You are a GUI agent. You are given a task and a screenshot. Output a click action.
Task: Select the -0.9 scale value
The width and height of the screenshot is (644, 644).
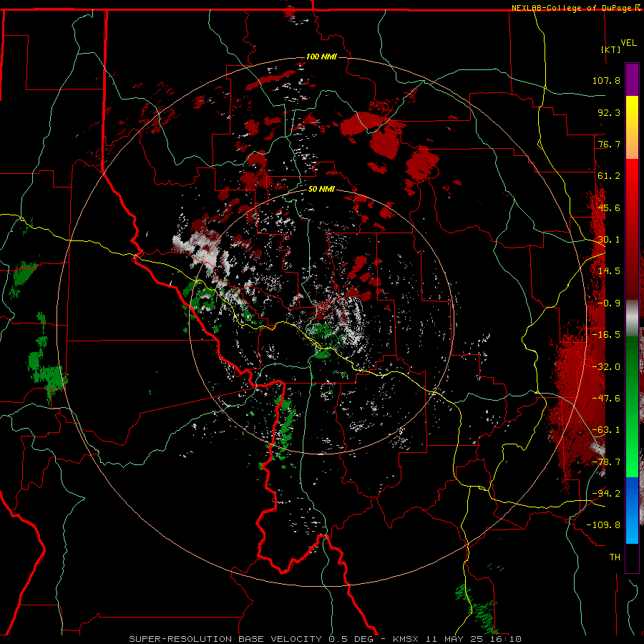609,303
